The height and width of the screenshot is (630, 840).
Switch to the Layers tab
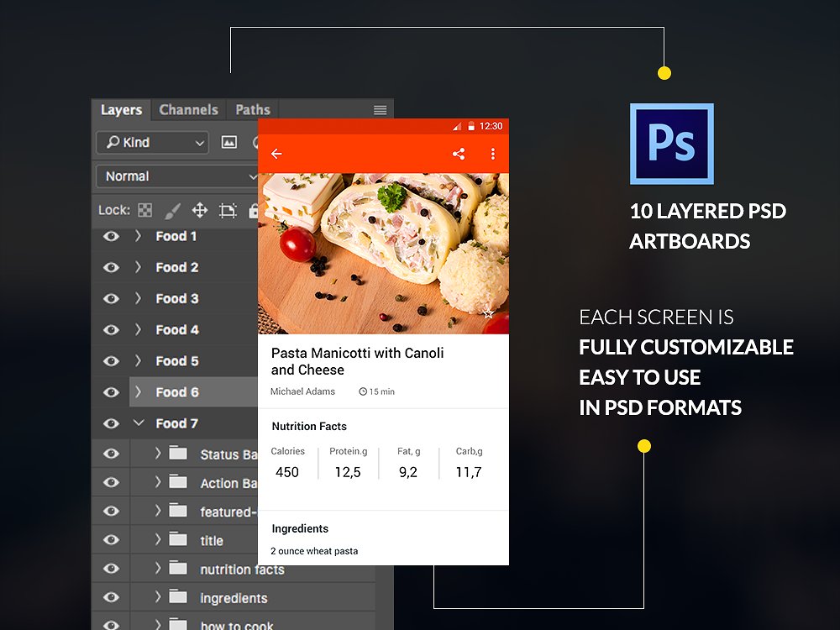(x=121, y=110)
